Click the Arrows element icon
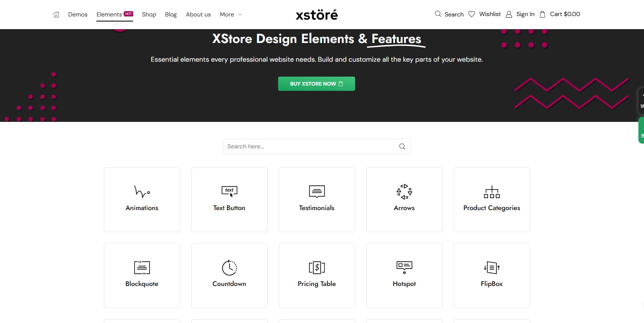This screenshot has height=323, width=644. pyautogui.click(x=404, y=191)
